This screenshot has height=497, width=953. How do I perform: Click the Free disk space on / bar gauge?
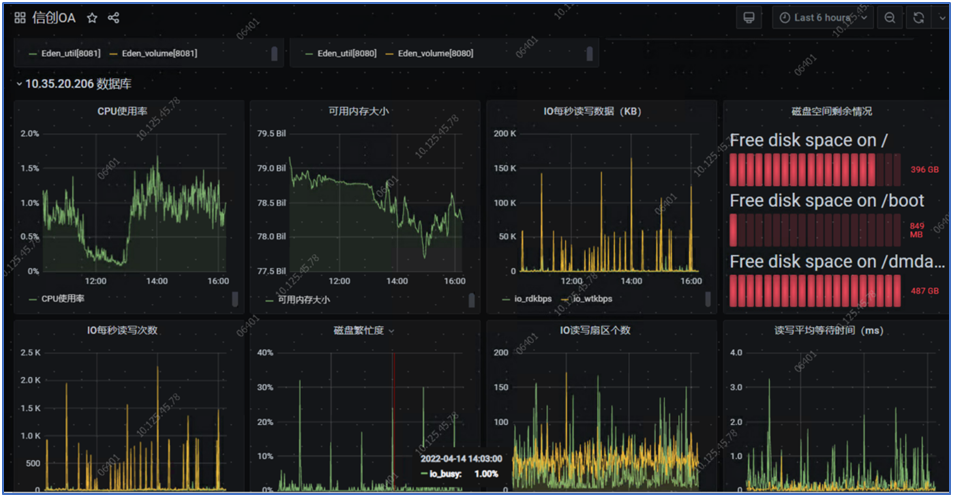pos(815,170)
